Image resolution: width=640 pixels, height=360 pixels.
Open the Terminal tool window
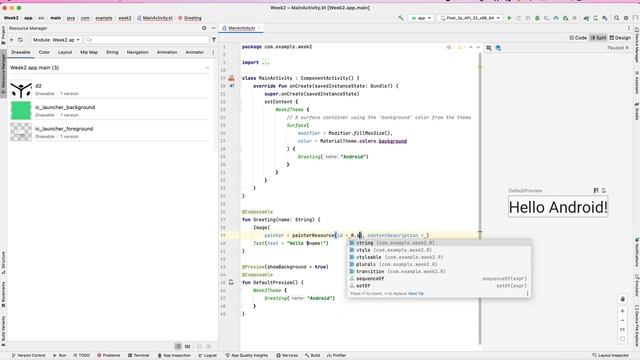(x=139, y=356)
